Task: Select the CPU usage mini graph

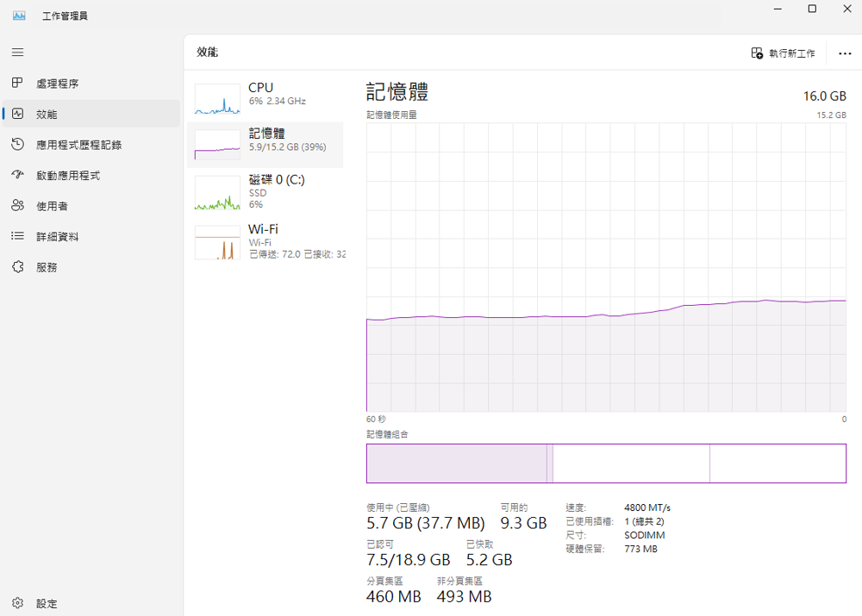Action: (x=217, y=99)
